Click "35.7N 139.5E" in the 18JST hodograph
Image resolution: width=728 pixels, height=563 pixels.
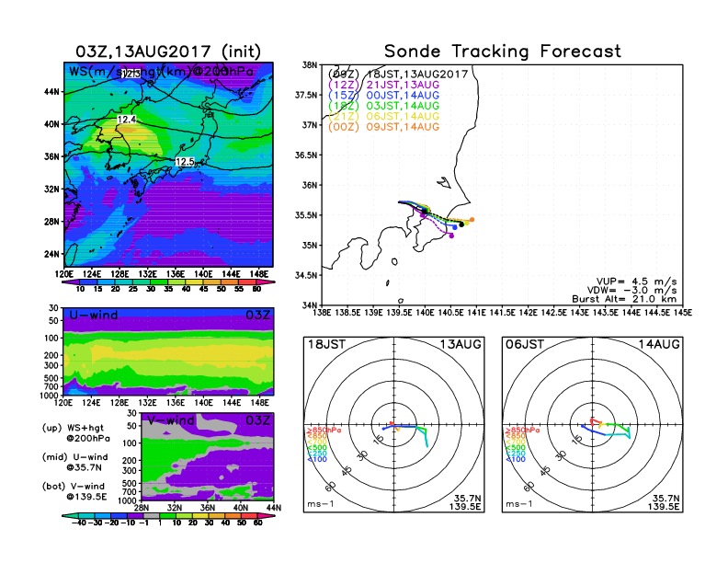pos(465,502)
